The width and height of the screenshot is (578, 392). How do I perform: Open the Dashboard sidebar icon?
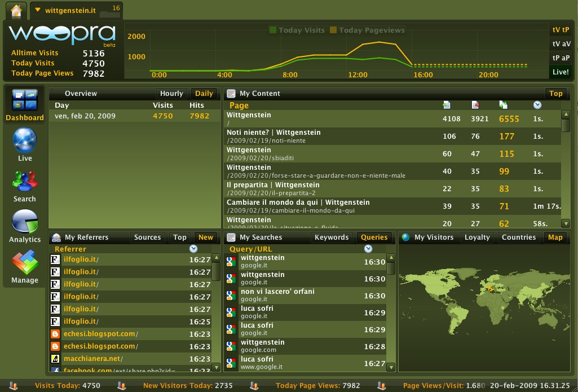(25, 105)
